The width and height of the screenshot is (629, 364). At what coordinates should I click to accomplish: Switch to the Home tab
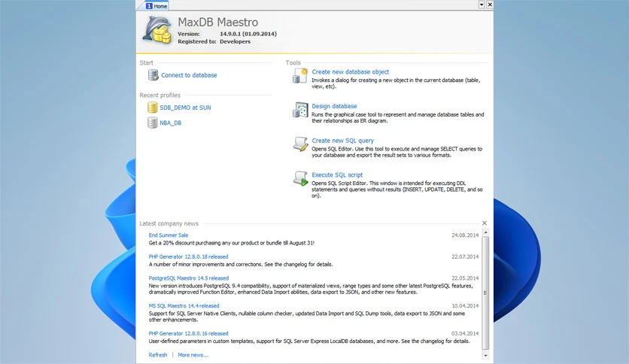point(156,5)
